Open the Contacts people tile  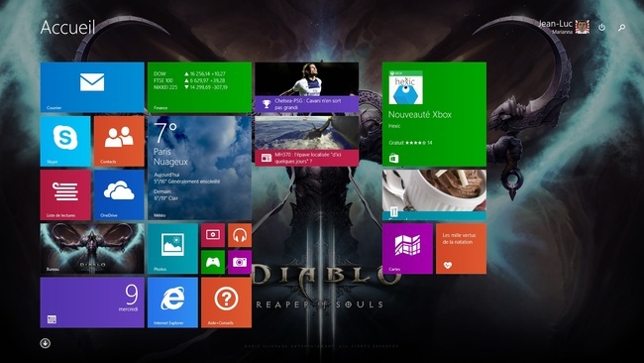[119, 141]
